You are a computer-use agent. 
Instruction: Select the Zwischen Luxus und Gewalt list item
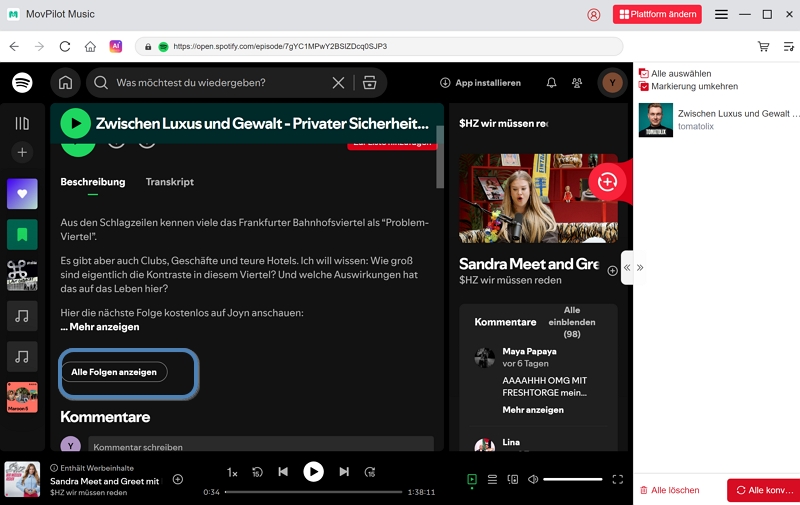pyautogui.click(x=719, y=120)
